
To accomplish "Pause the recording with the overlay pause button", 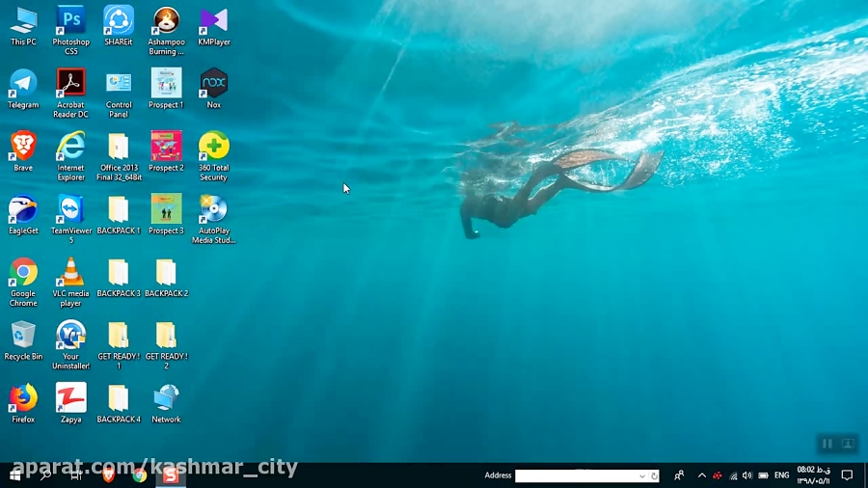I will point(827,444).
